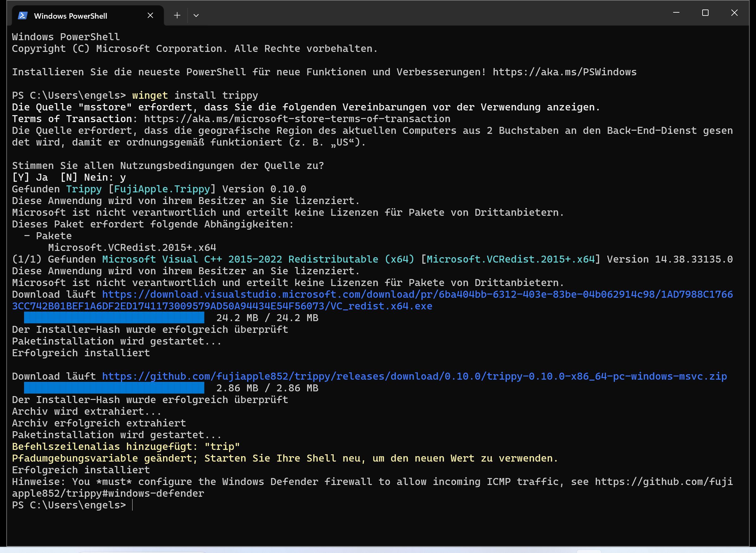The width and height of the screenshot is (756, 553).
Task: Click the 'Pfadumgebungsvariable geändert' warning line
Action: (x=285, y=458)
